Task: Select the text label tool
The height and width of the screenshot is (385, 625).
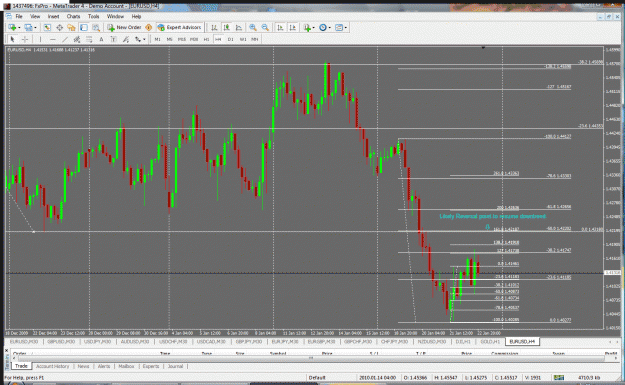Action: coord(113,39)
